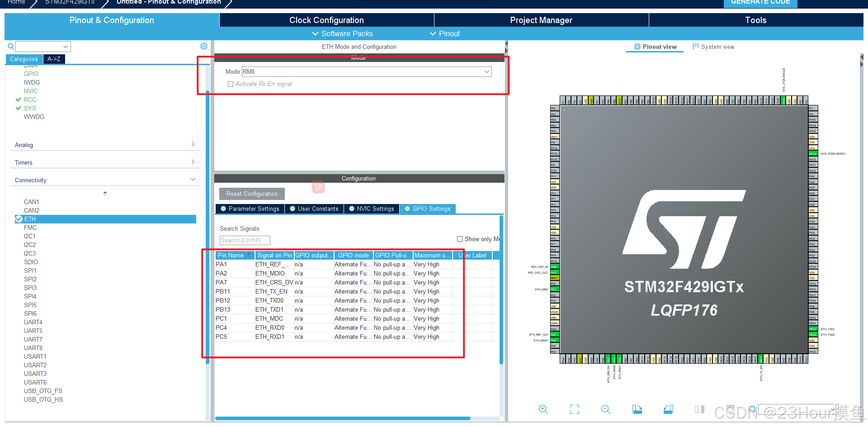Open the System view tab
868x427 pixels.
713,47
